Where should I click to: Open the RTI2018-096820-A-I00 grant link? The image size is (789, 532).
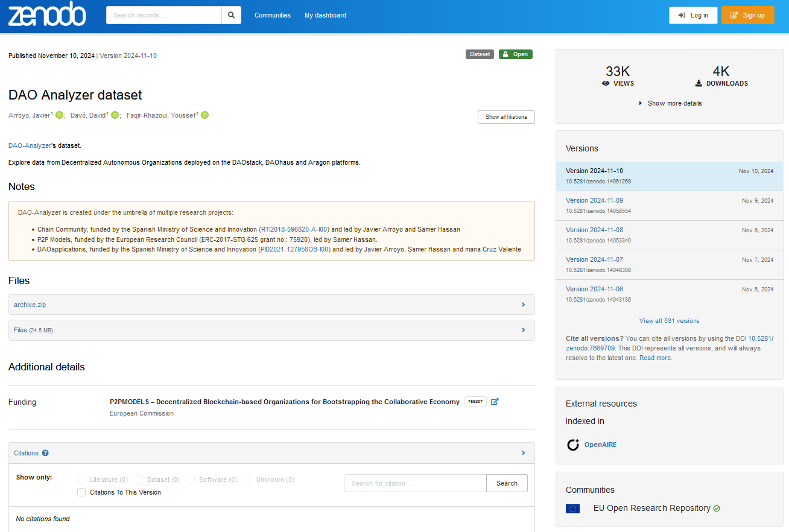point(295,229)
